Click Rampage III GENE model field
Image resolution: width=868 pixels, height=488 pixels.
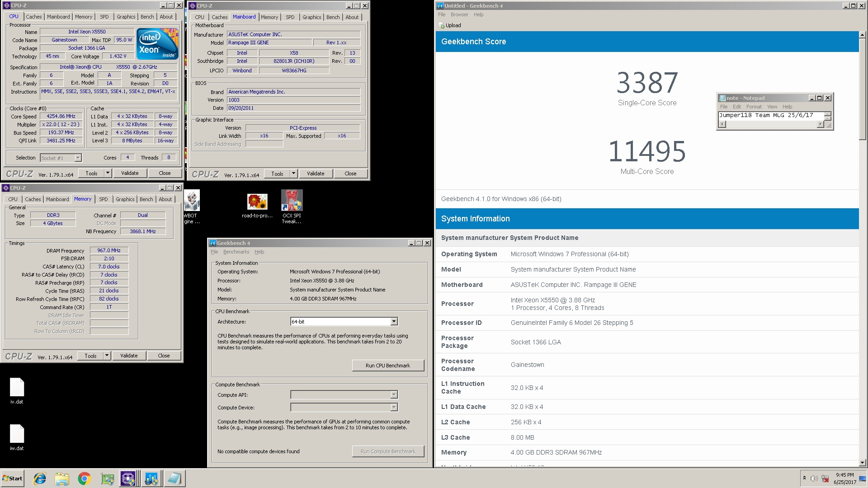pyautogui.click(x=269, y=42)
